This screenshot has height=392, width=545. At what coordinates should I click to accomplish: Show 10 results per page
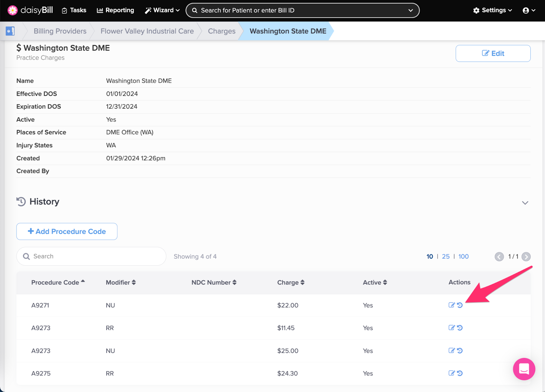[430, 257]
